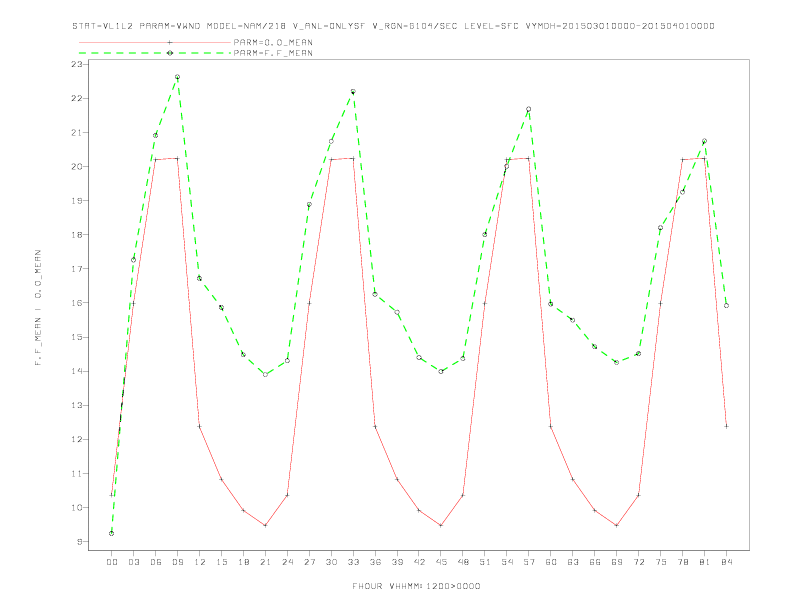Click the green circle data point at hour 09
This screenshot has width=792, height=612.
[177, 77]
